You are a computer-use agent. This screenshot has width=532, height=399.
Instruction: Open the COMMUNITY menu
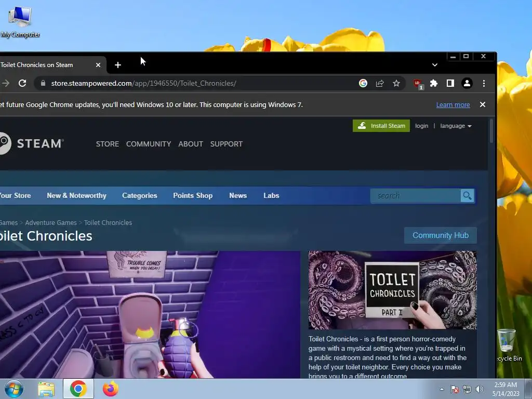point(149,144)
